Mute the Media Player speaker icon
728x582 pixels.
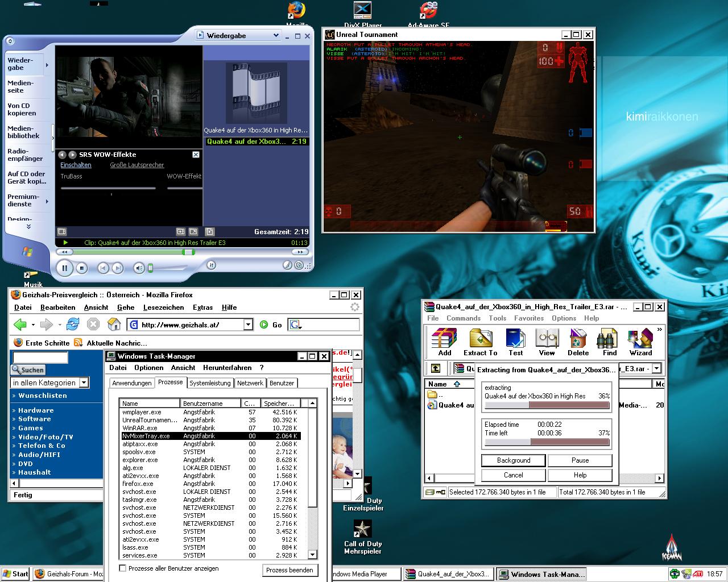tap(139, 268)
